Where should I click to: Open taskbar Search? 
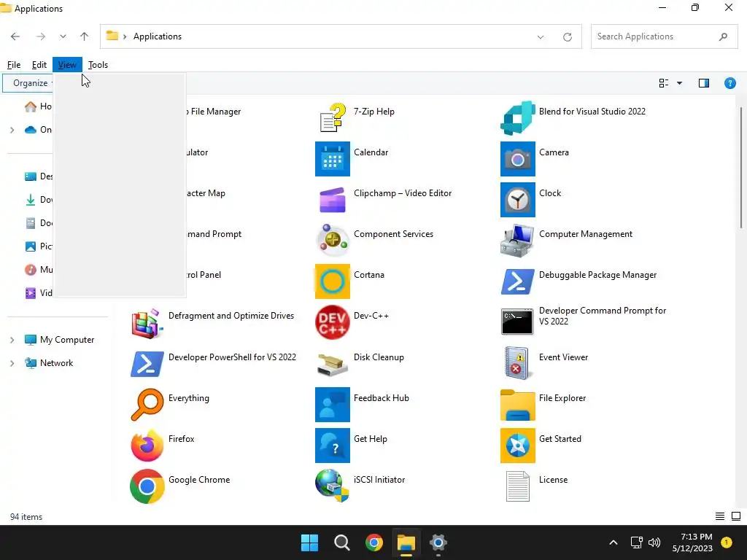342,542
